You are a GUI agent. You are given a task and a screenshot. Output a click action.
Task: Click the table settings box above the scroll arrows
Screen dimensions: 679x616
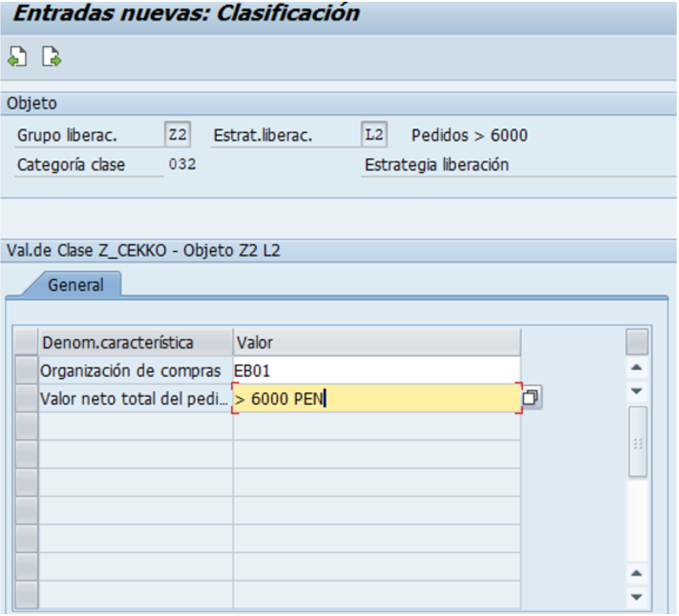click(x=637, y=342)
